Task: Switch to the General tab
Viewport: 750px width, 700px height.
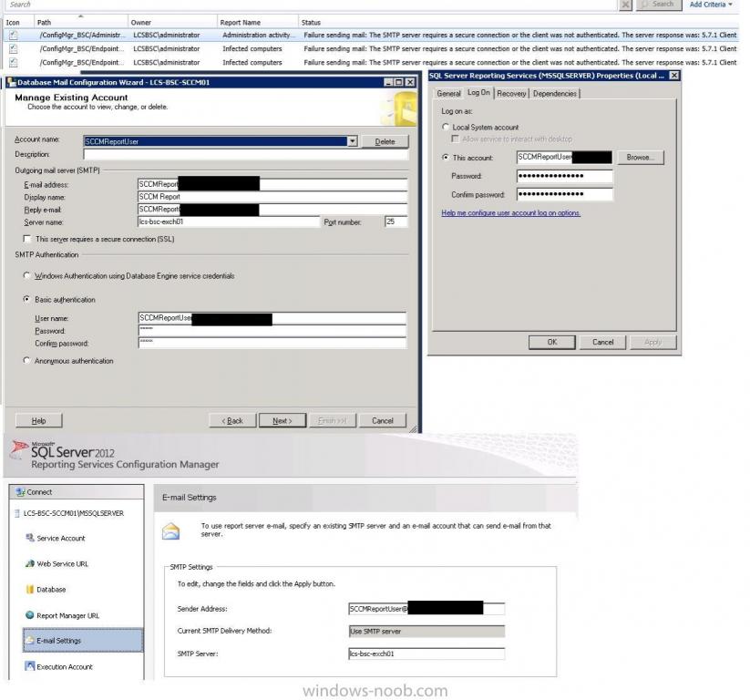Action: coord(448,93)
